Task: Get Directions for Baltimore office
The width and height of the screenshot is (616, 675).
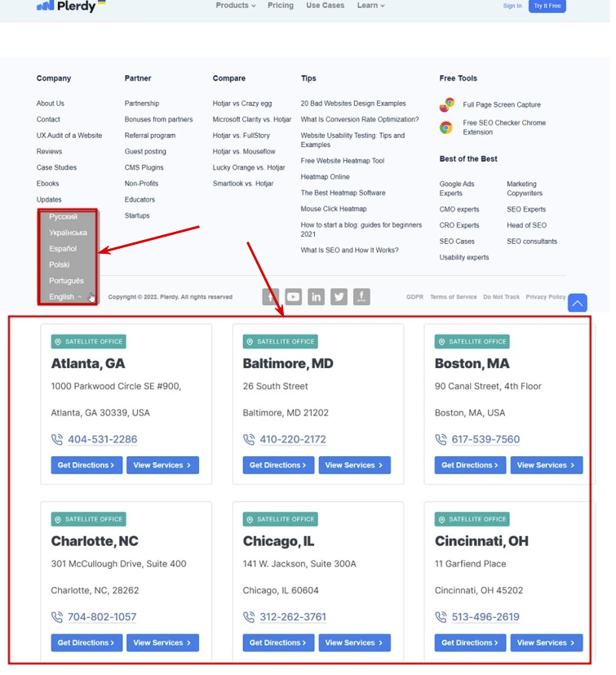Action: (278, 465)
